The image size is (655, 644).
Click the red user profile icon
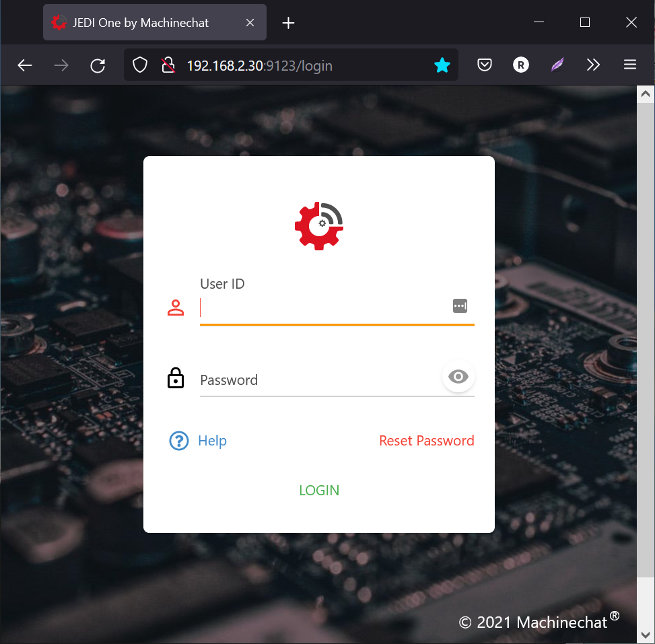176,308
